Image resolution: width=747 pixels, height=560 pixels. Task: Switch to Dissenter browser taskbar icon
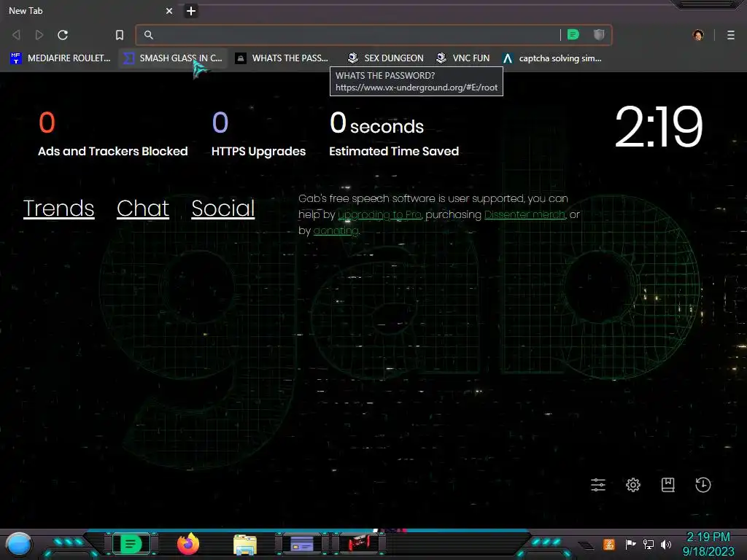[131, 544]
